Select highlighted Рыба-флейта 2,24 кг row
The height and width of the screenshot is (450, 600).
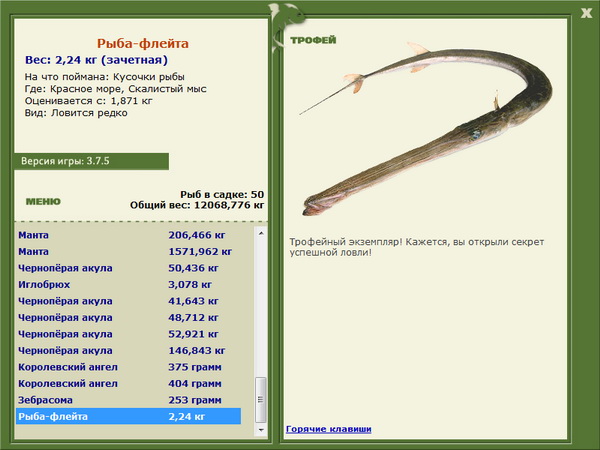[129, 416]
